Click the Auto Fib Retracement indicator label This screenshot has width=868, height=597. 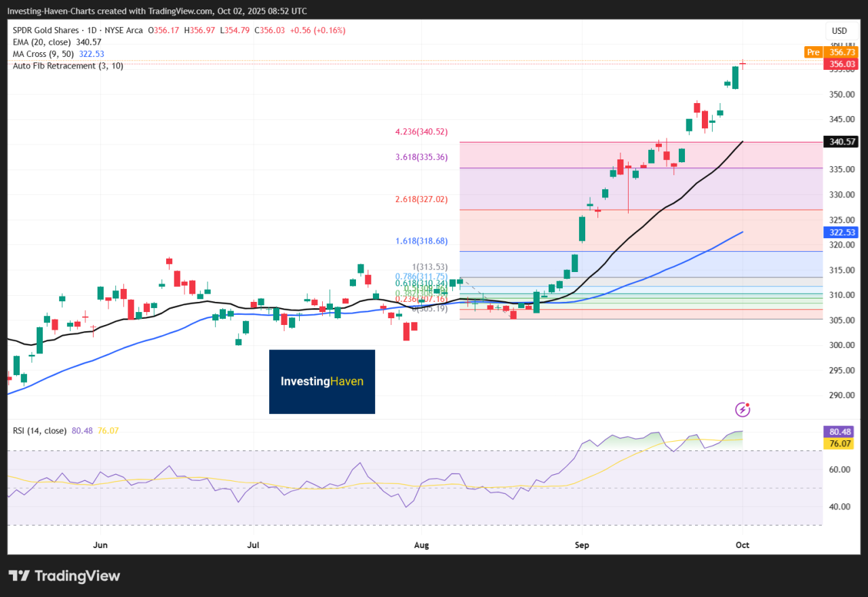(x=68, y=66)
